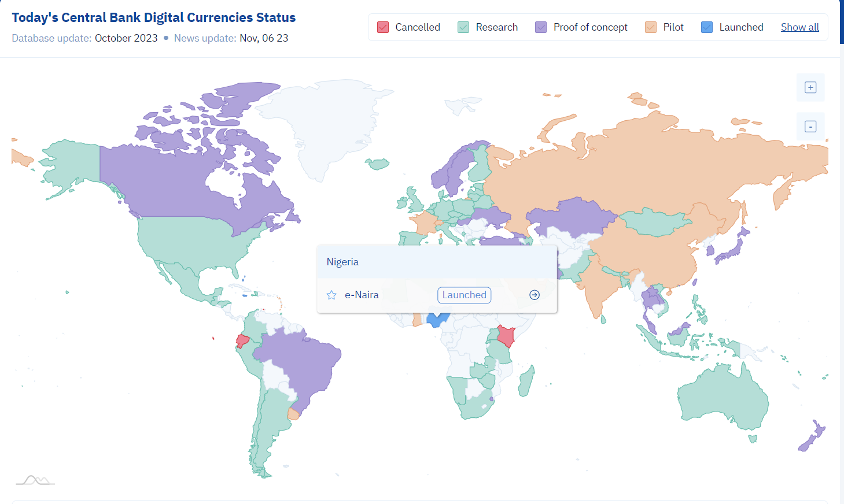Click the red Kenya region in Africa
844x504 pixels.
506,335
